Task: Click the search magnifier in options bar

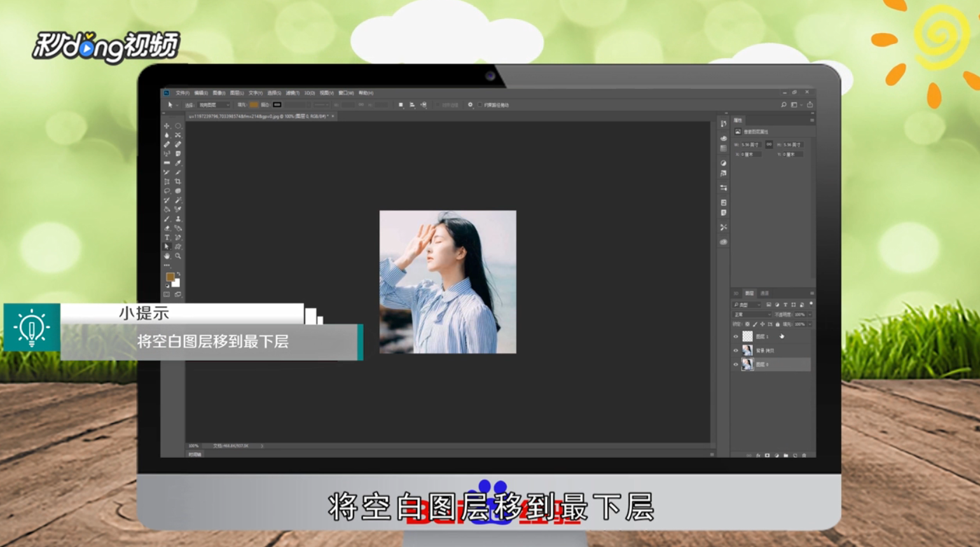Action: [783, 105]
